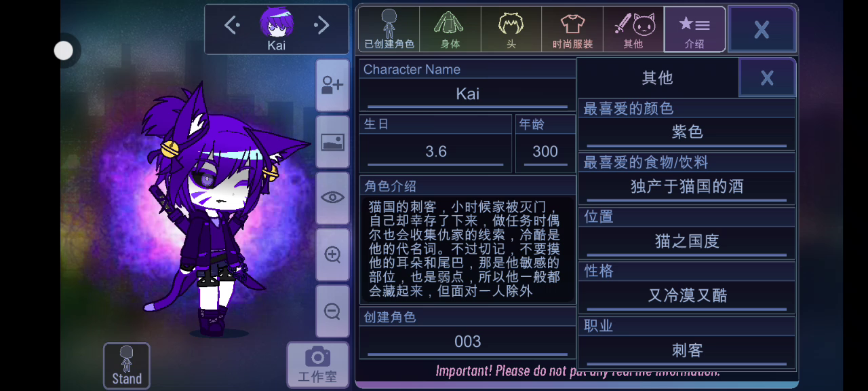The image size is (868, 391).
Task: Open the 工作室 camera studio
Action: 317,365
